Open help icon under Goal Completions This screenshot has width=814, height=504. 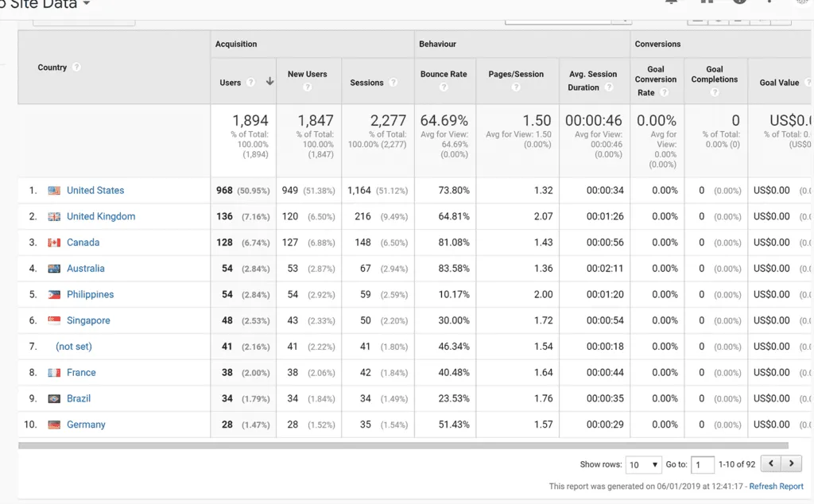[x=715, y=92]
